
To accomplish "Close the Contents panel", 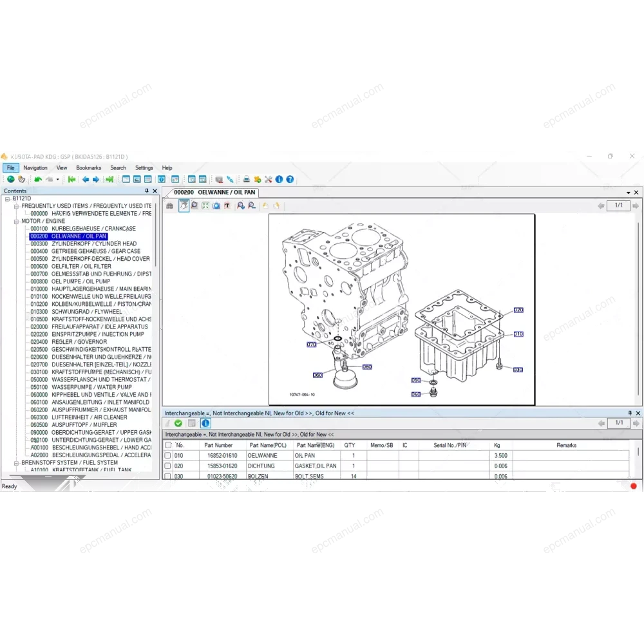I will (155, 191).
